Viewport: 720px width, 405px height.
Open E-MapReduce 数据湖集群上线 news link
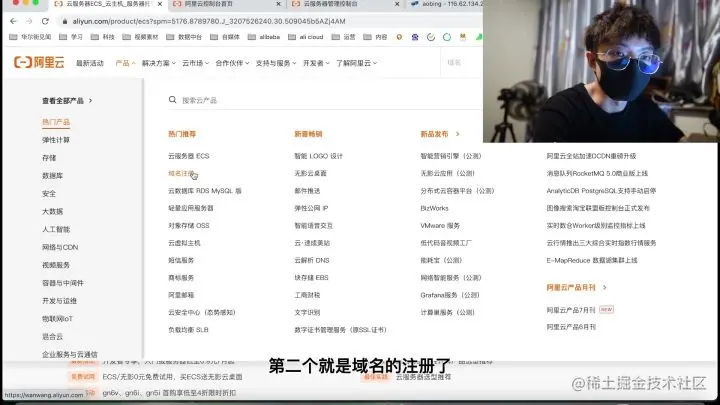coord(592,260)
